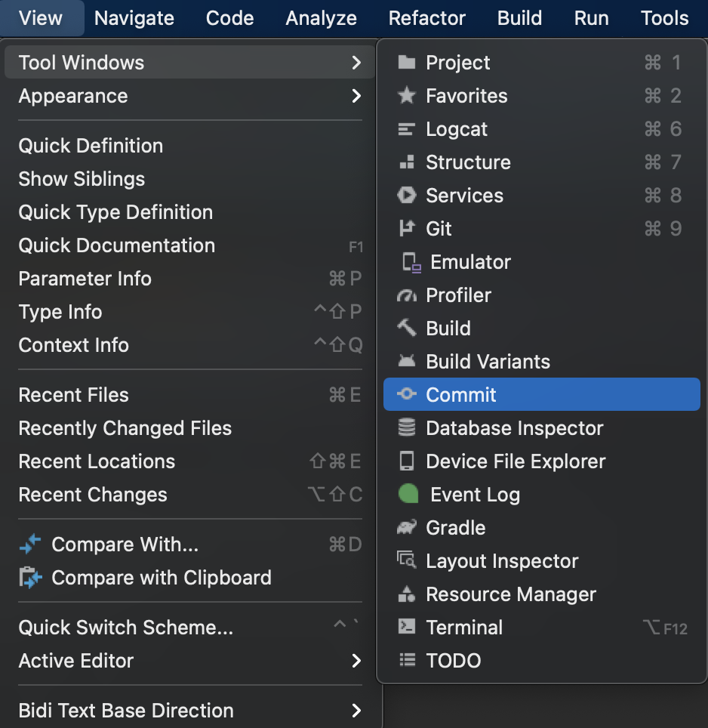The image size is (708, 728).
Task: Expand the Active Editor submenu arrow
Action: point(356,661)
